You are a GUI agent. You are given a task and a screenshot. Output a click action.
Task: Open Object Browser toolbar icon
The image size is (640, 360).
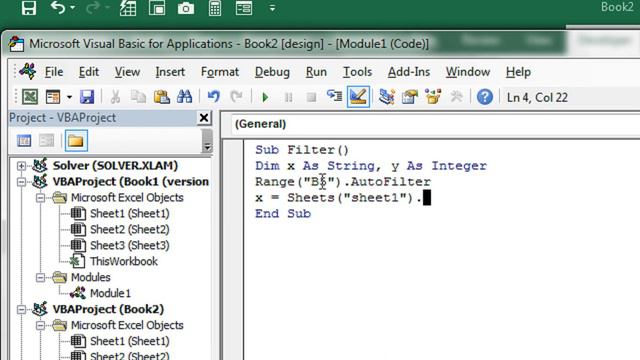(x=433, y=97)
